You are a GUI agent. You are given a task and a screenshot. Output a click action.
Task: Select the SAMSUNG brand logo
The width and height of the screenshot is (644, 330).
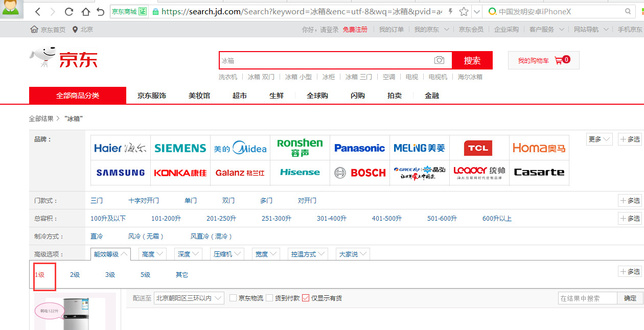[x=120, y=173]
